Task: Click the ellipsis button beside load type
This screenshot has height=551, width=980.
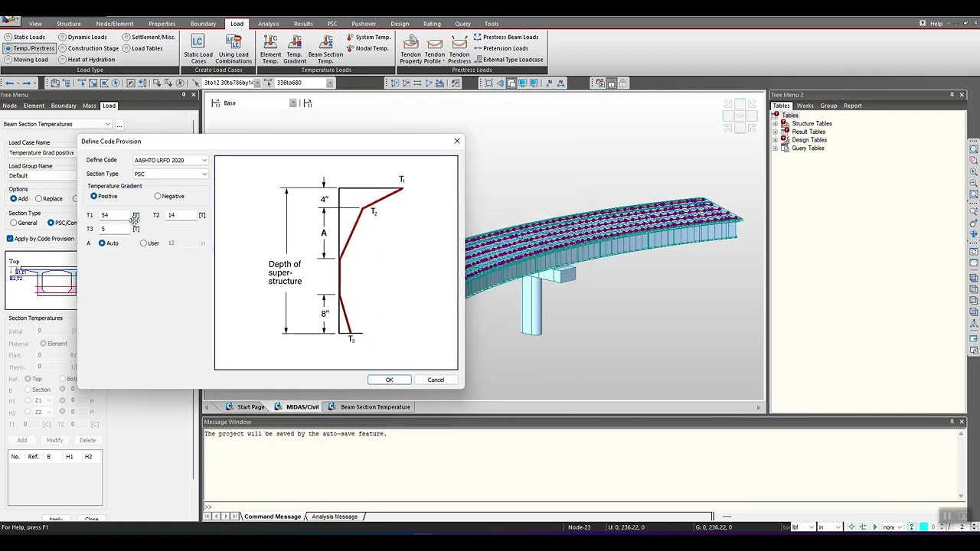Action: 119,125
